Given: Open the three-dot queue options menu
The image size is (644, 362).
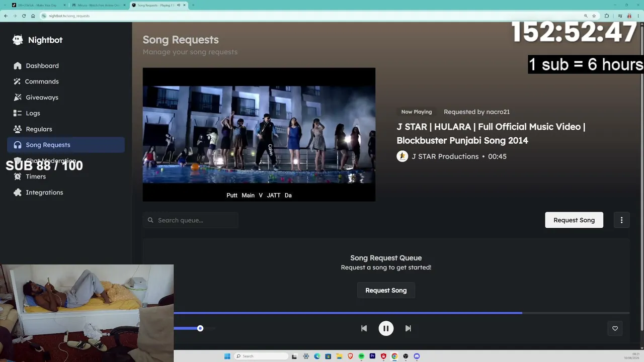Looking at the screenshot, I should (x=621, y=220).
